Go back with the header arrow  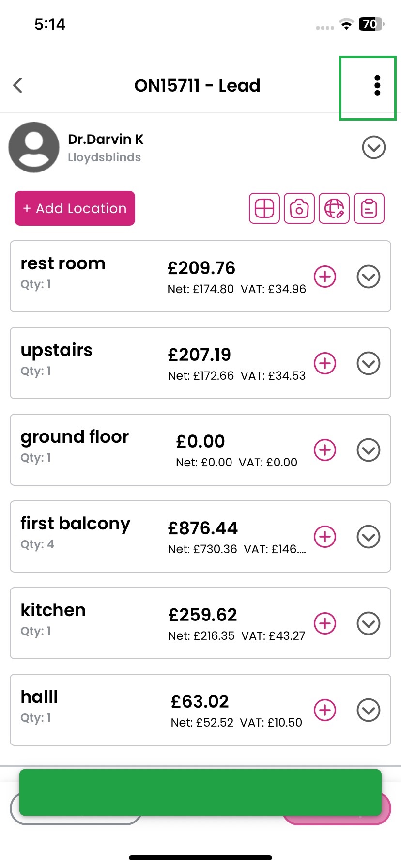[18, 86]
